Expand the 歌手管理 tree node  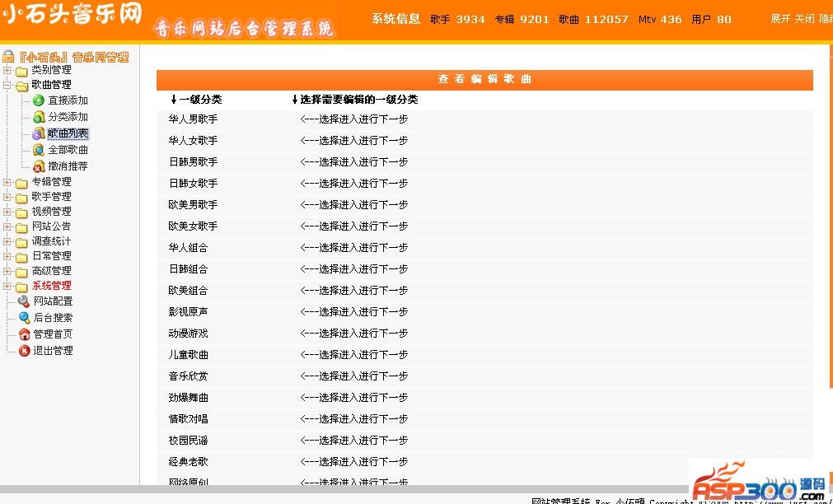click(7, 197)
